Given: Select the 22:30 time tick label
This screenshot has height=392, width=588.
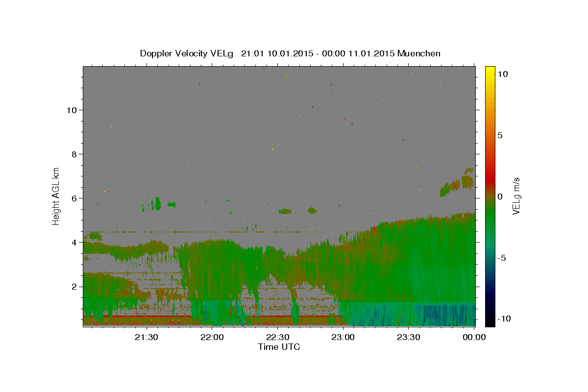Looking at the screenshot, I should click(x=277, y=337).
